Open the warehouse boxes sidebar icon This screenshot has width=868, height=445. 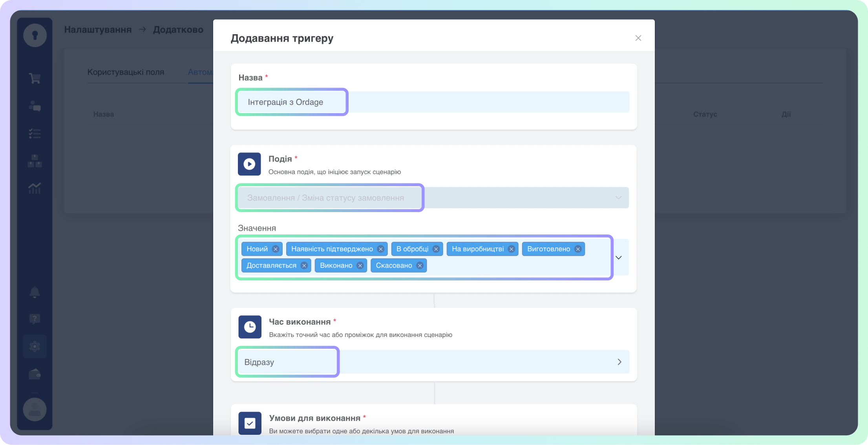(35, 161)
